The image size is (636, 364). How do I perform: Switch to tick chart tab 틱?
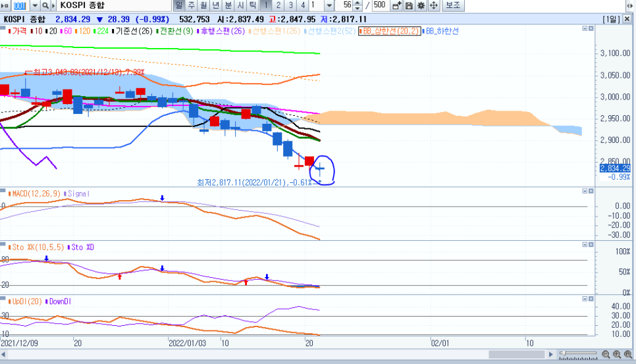(x=253, y=5)
